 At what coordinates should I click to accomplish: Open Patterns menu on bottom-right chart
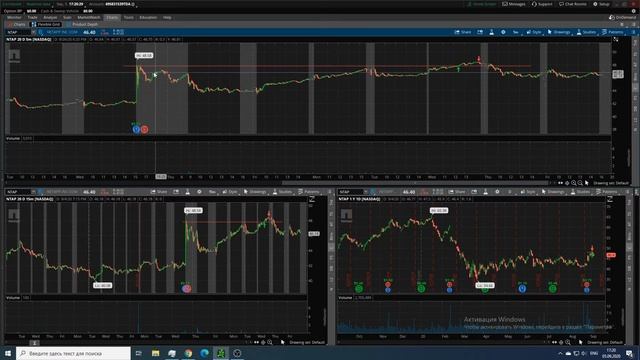click(607, 192)
